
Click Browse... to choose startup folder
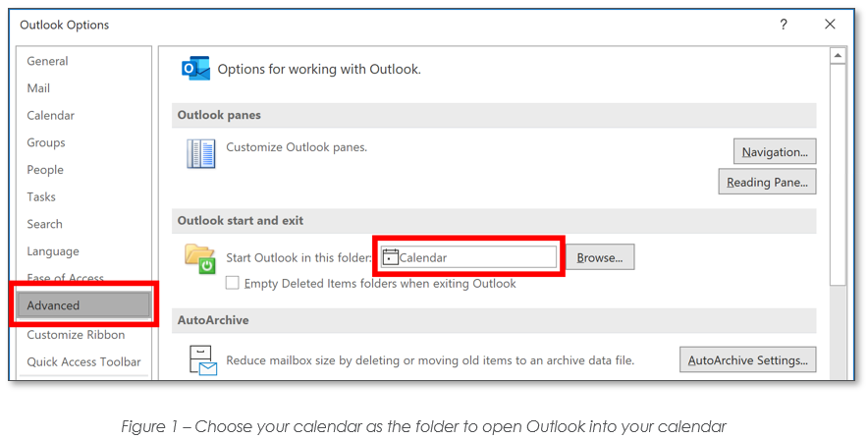600,257
